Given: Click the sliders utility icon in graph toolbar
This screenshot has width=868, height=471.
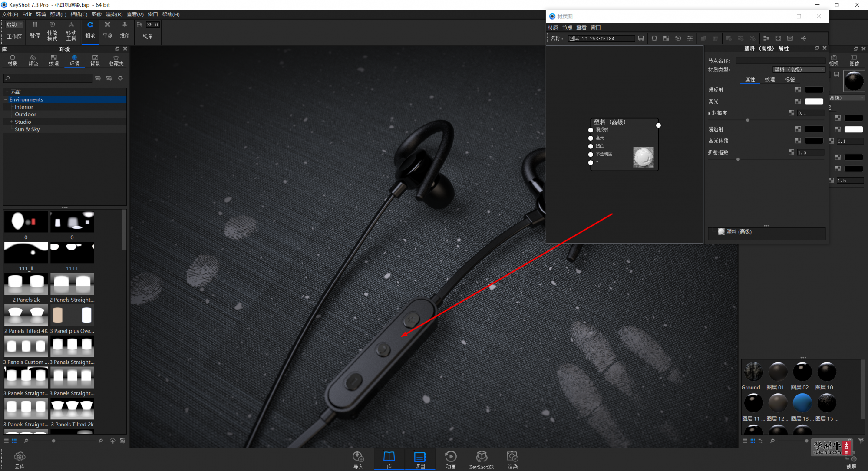Looking at the screenshot, I should point(690,38).
